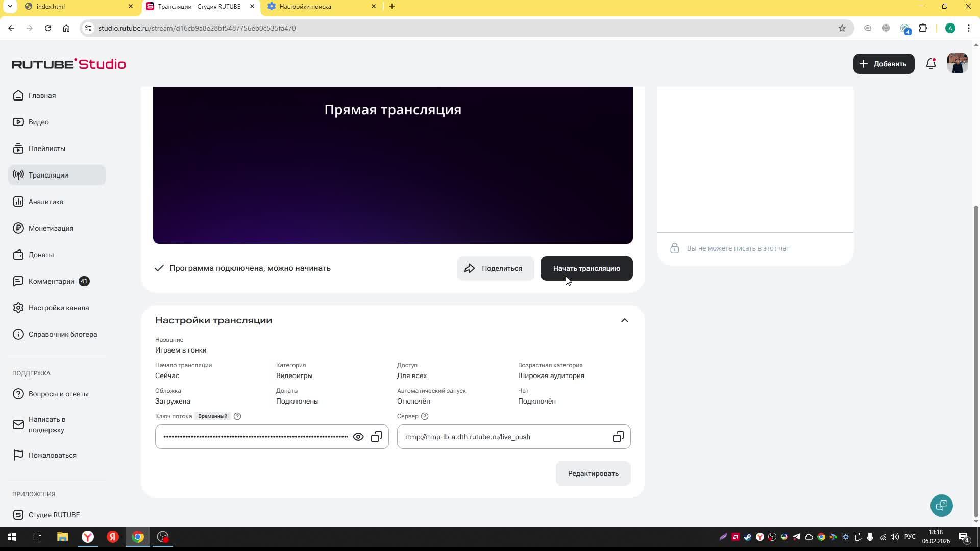Image resolution: width=980 pixels, height=551 pixels.
Task: Click the stream key help question mark
Action: (237, 416)
